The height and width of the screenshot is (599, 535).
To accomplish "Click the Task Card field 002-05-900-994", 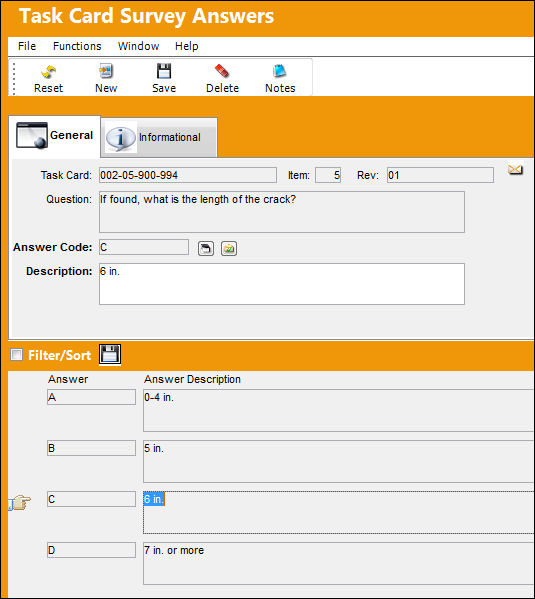I will pos(188,175).
